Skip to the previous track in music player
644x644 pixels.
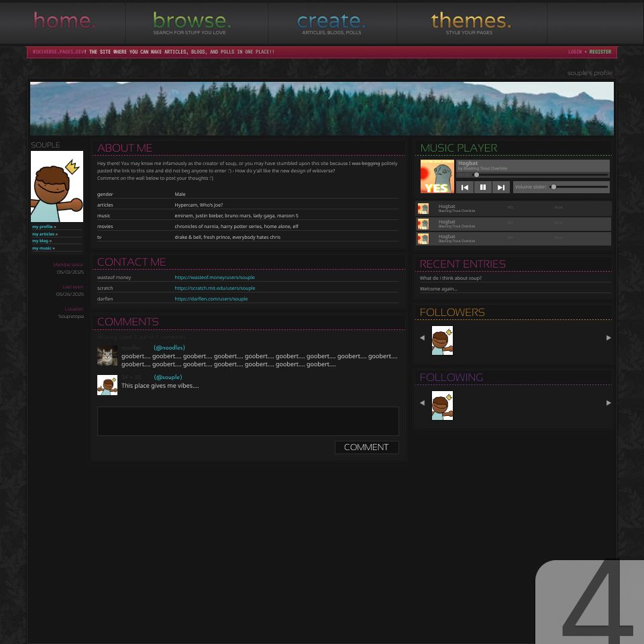(464, 187)
